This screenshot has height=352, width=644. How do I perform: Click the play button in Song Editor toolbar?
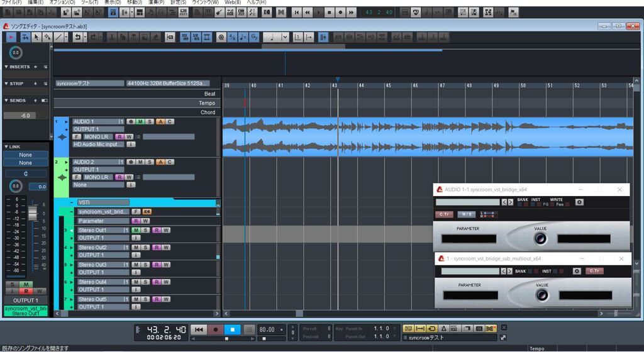click(x=11, y=37)
